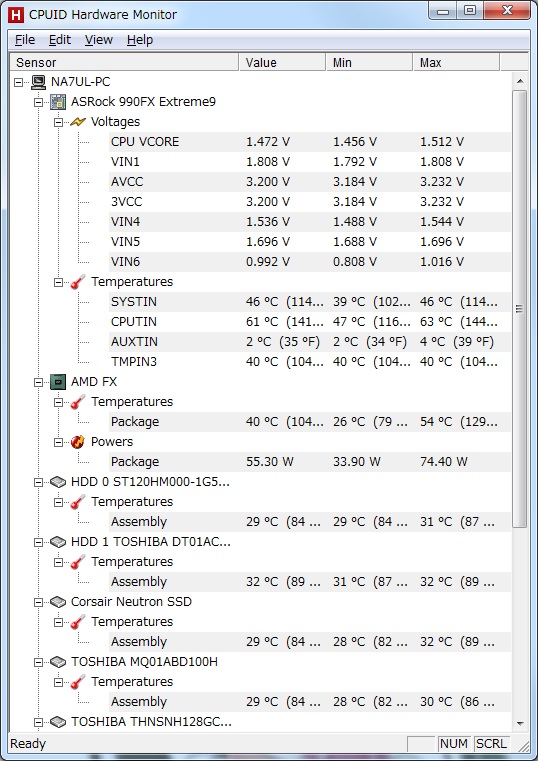
Task: Select the CPU VCORE row
Action: (x=310, y=142)
